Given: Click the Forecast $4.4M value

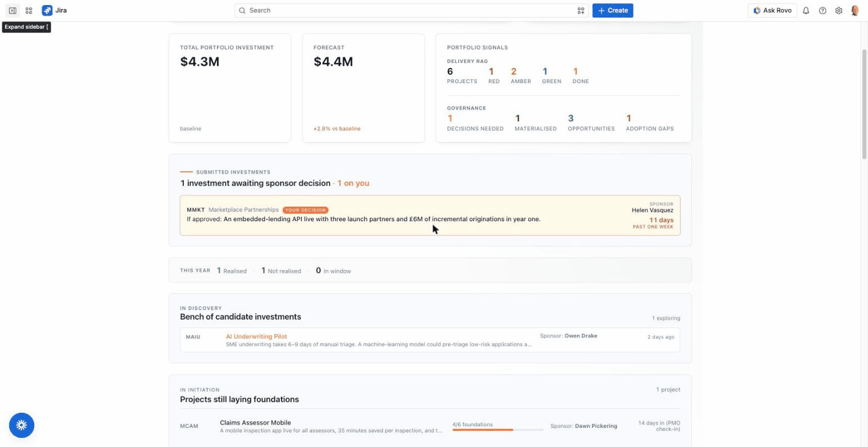Looking at the screenshot, I should 333,62.
